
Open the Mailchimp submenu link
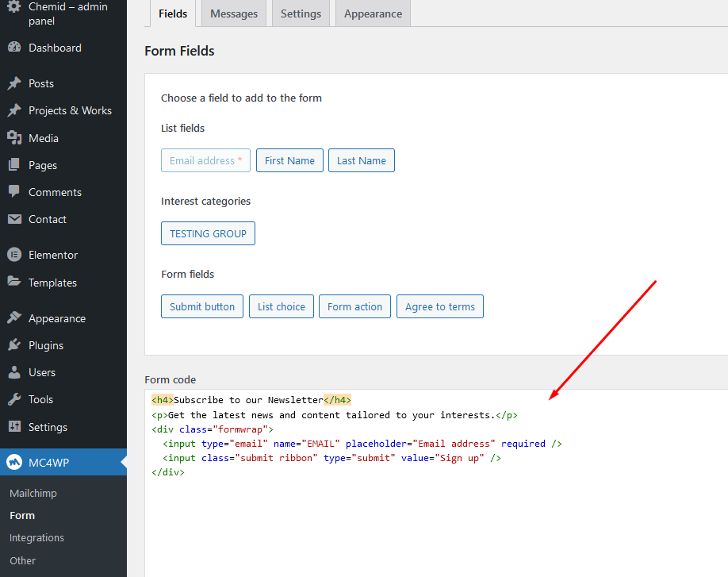(x=33, y=493)
